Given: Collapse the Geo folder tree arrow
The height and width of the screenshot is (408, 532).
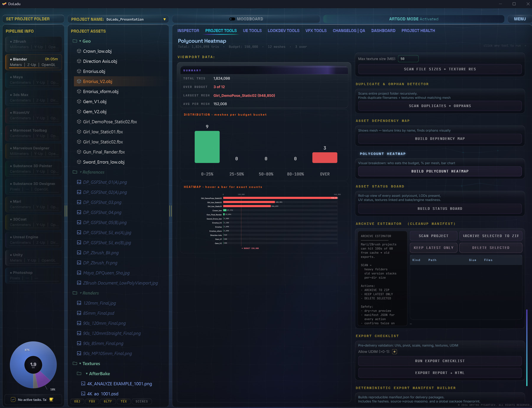Looking at the screenshot, I should point(80,41).
